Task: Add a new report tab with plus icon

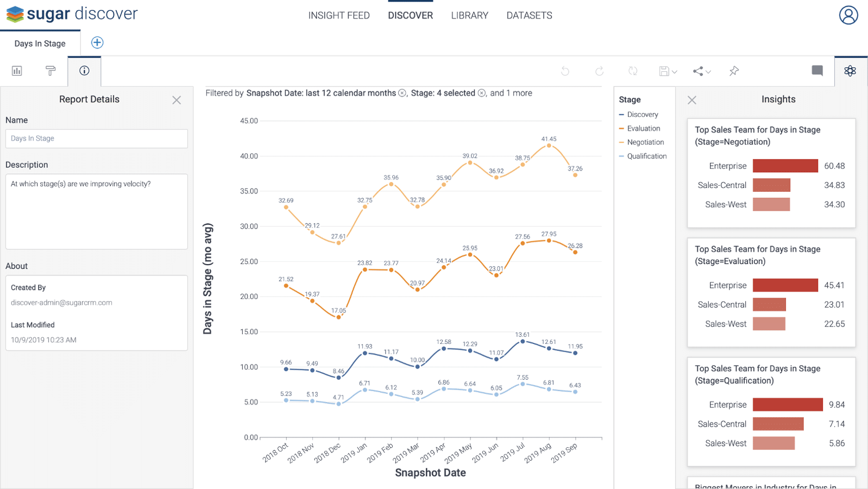Action: pyautogui.click(x=97, y=42)
